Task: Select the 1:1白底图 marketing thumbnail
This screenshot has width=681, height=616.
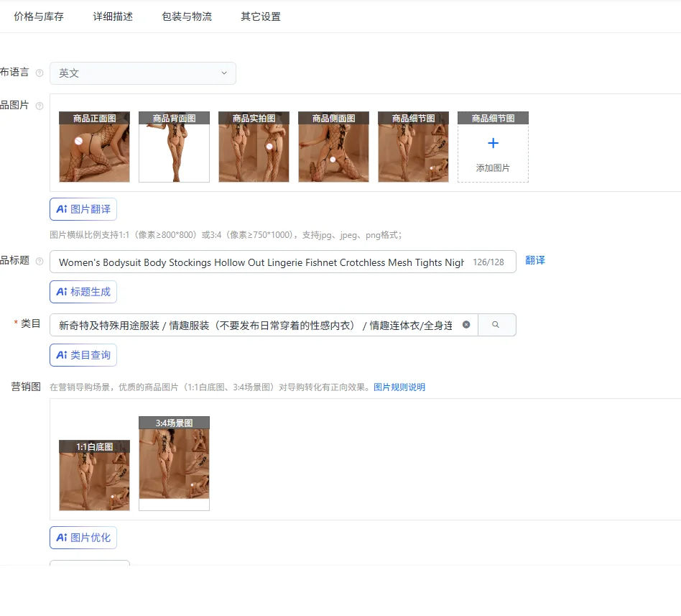Action: pos(94,475)
